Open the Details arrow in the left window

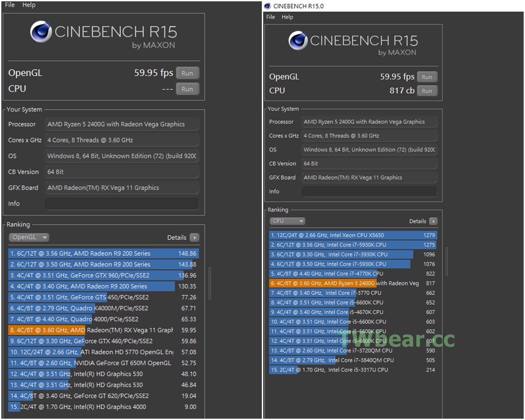(195, 237)
